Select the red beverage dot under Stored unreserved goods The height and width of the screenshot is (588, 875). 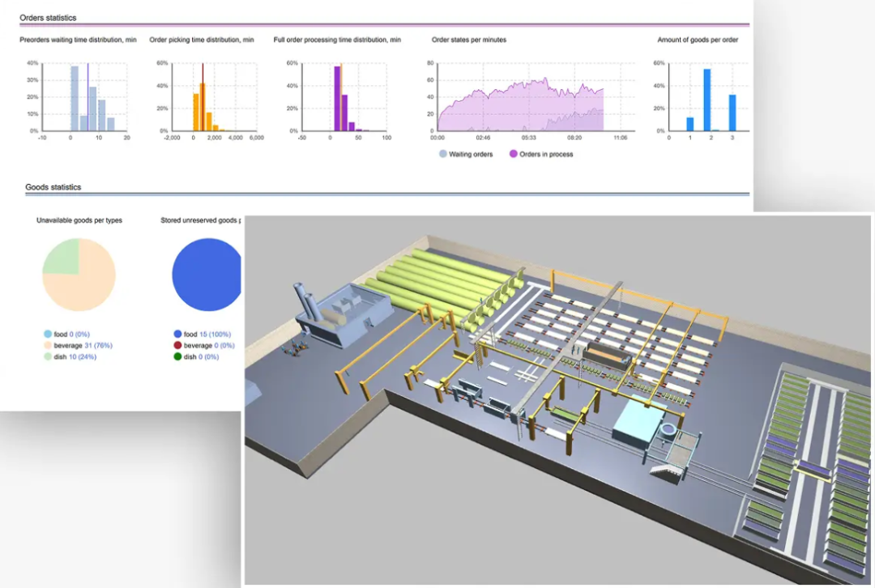coord(177,345)
